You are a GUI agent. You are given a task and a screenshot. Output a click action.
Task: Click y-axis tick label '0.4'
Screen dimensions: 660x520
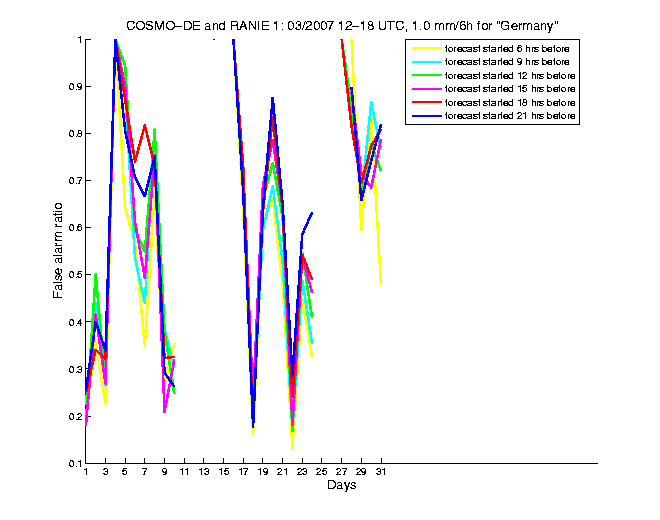(75, 322)
